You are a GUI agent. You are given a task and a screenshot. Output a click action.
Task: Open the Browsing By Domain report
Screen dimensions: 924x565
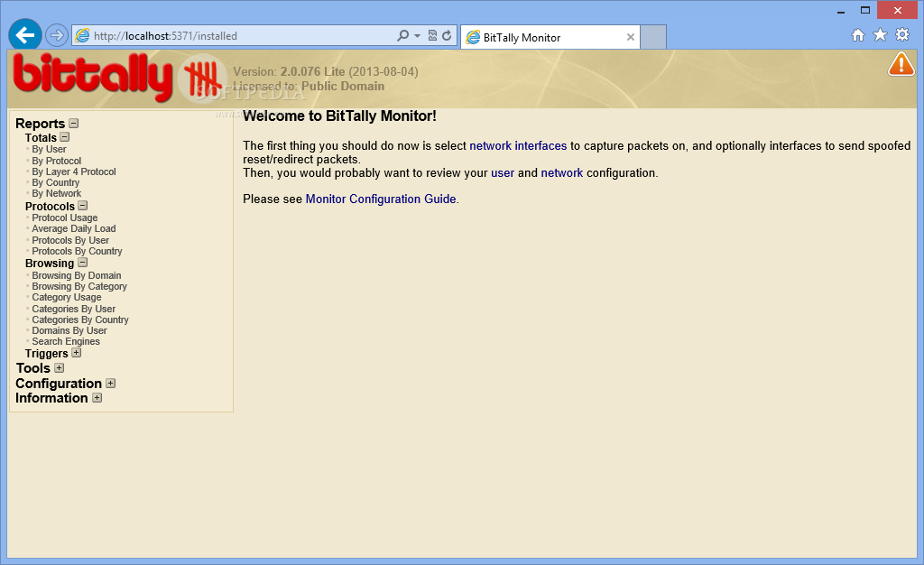pos(77,275)
